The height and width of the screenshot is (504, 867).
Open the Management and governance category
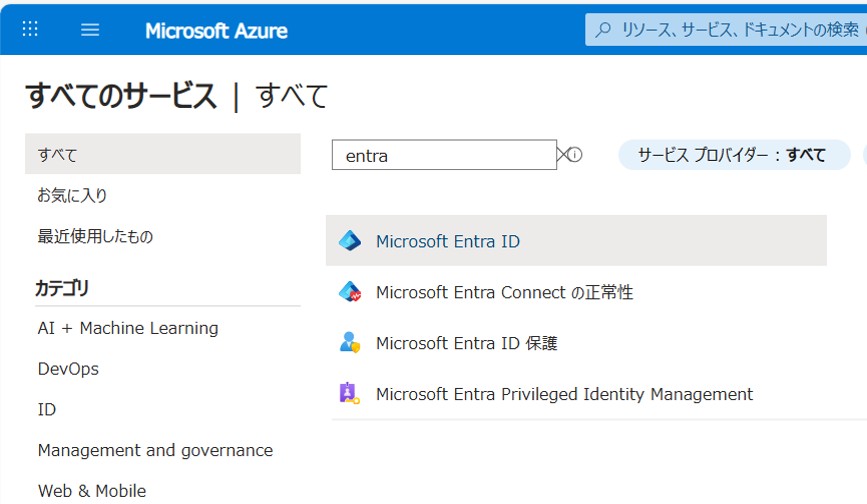click(155, 450)
